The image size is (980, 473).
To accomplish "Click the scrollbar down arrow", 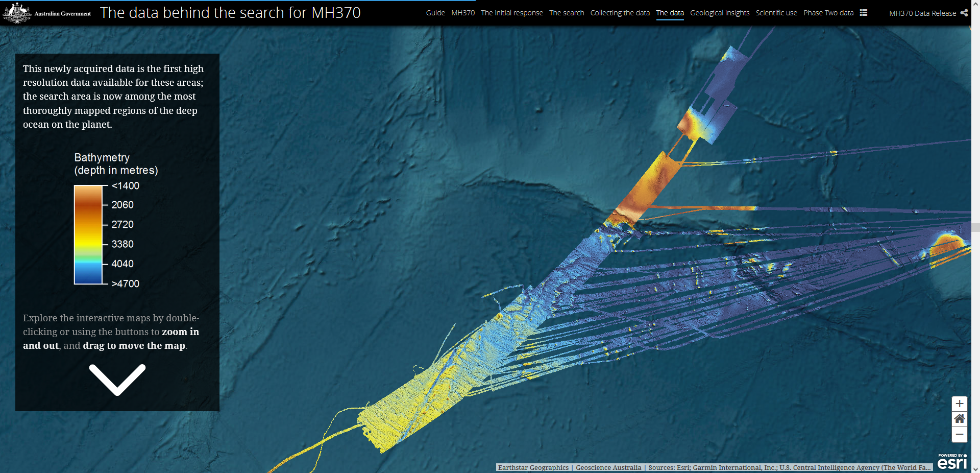I will pos(975,469).
